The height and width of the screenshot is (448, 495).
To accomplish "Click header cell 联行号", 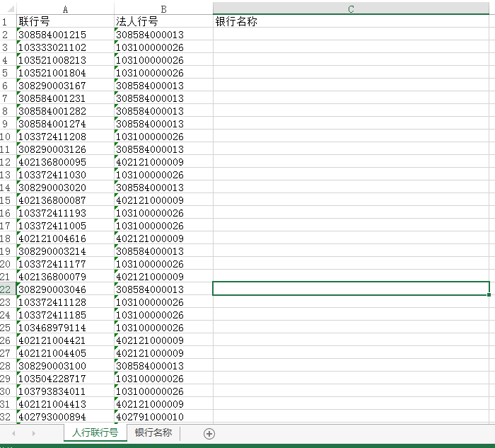I will point(65,21).
